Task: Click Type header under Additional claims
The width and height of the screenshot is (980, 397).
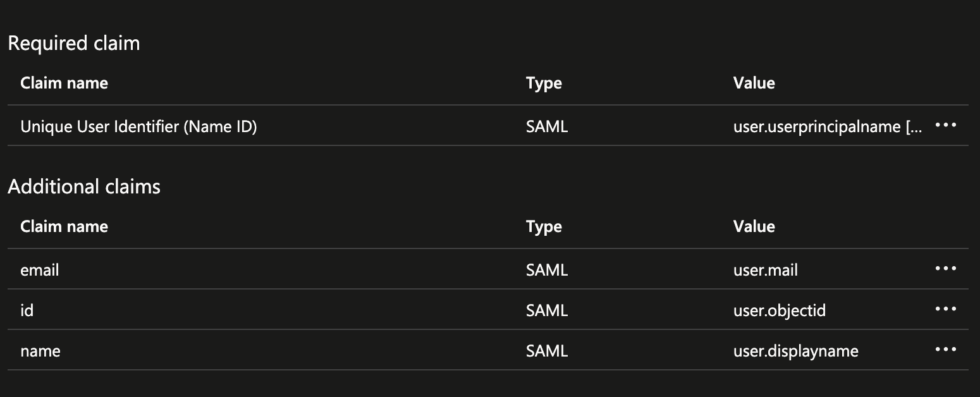Action: point(544,226)
